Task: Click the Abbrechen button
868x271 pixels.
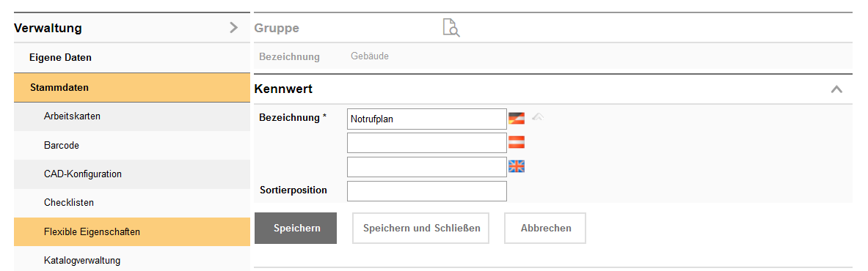Action: 544,228
